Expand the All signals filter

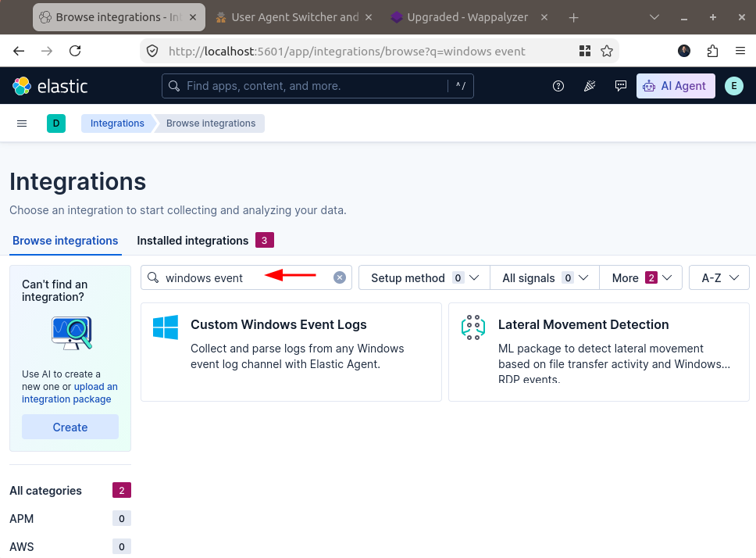pyautogui.click(x=545, y=277)
